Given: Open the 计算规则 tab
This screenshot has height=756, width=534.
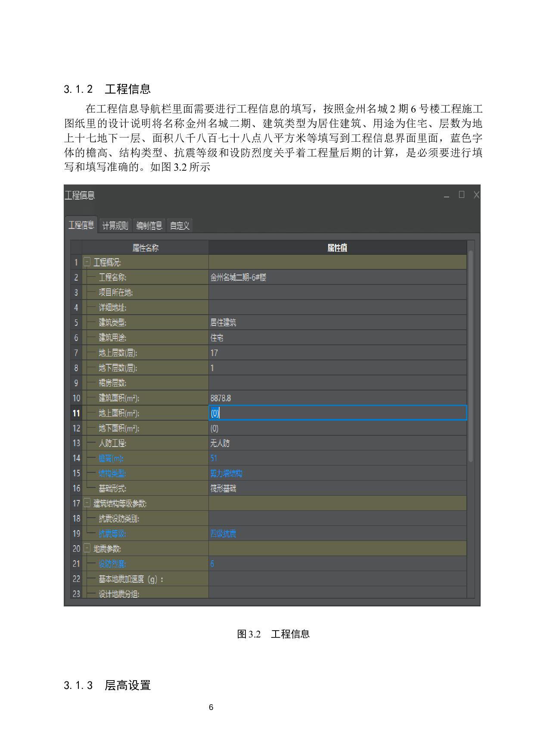Looking at the screenshot, I should (115, 225).
